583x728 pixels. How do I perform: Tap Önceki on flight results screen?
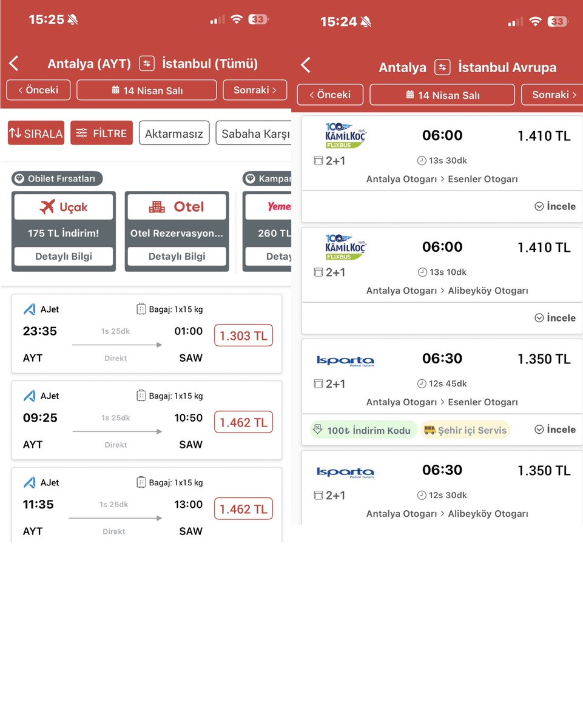pos(38,90)
